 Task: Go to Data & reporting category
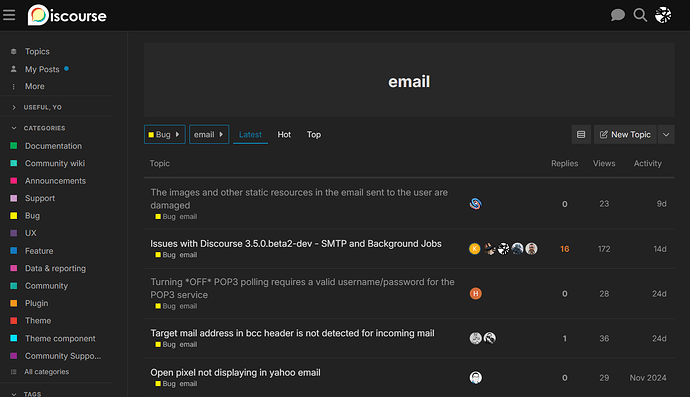click(55, 268)
